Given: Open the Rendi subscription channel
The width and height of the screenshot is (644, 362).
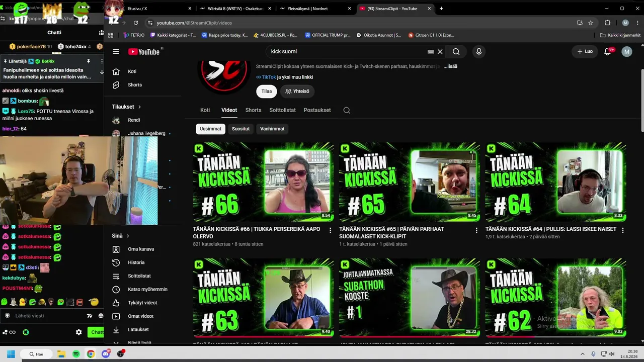Looking at the screenshot, I should (134, 120).
